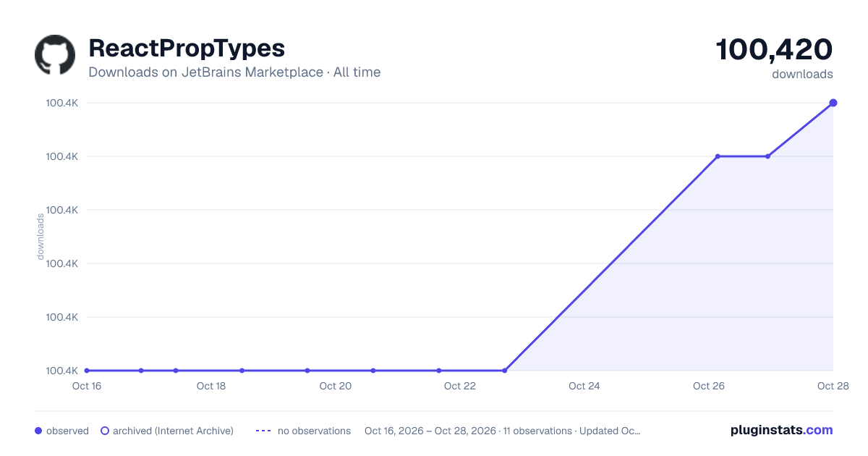Select the final data point on Oct 28
Screen dimensions: 868x456
click(x=833, y=103)
